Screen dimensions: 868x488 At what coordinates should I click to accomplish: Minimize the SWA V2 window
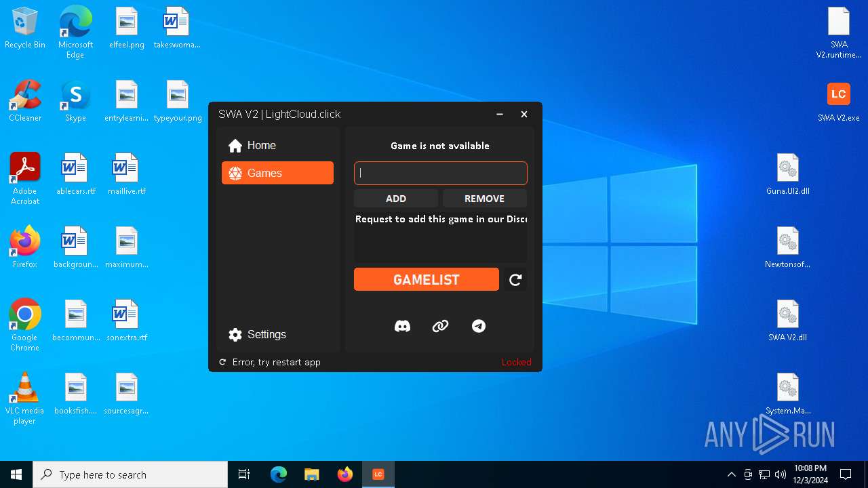(500, 114)
